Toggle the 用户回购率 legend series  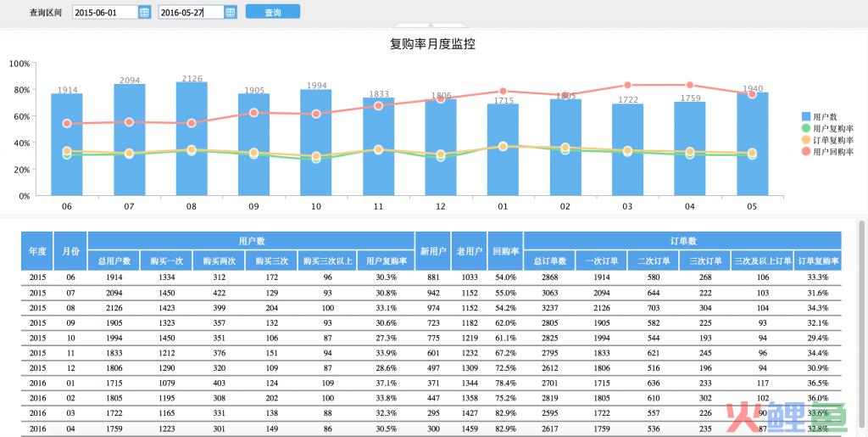point(827,152)
